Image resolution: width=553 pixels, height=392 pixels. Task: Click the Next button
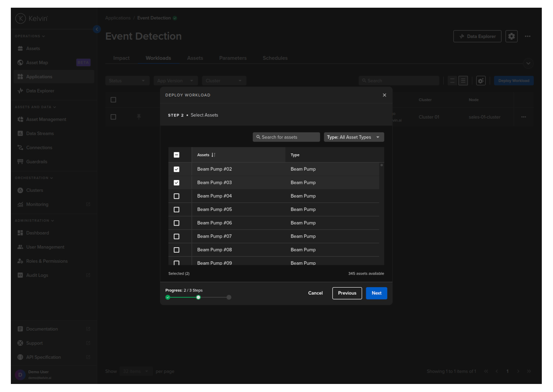pos(376,293)
